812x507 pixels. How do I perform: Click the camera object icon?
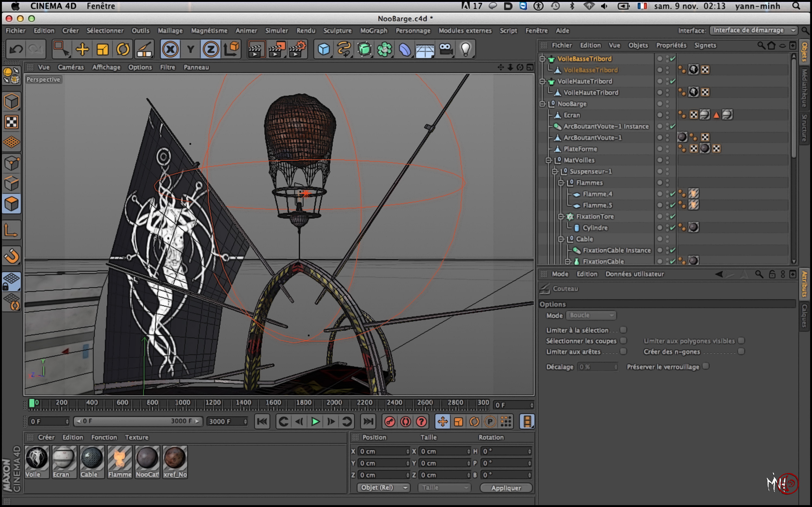446,50
